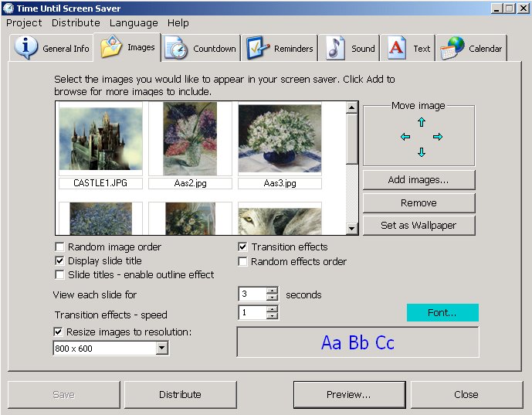Open the Distribute menu
532x415 pixels.
pos(76,23)
